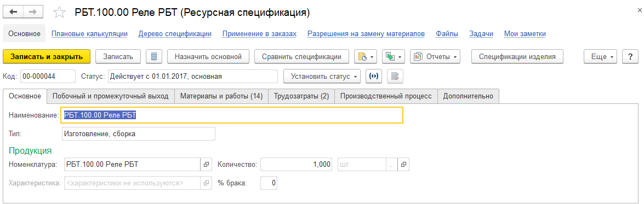
Task: Click the Продукция section heading
Action: coord(30,150)
